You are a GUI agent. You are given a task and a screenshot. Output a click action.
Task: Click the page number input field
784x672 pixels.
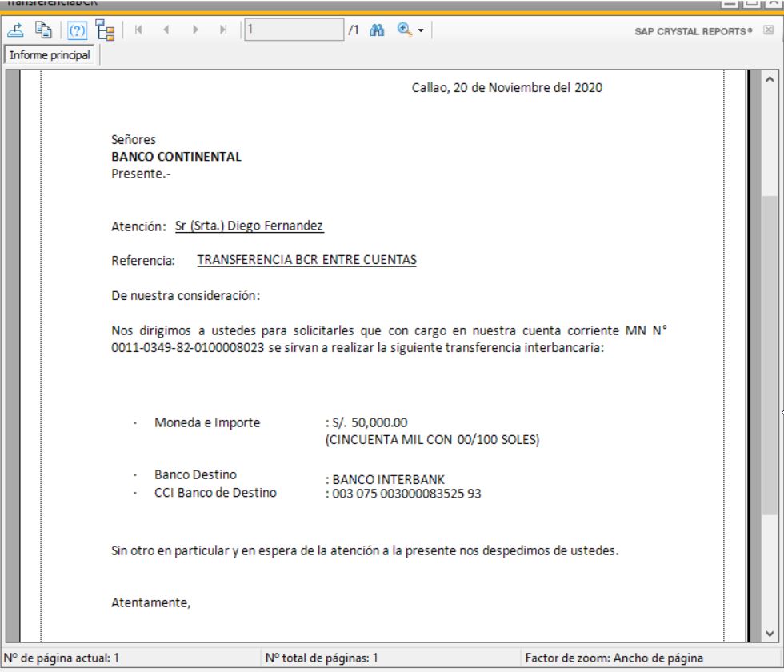(294, 30)
